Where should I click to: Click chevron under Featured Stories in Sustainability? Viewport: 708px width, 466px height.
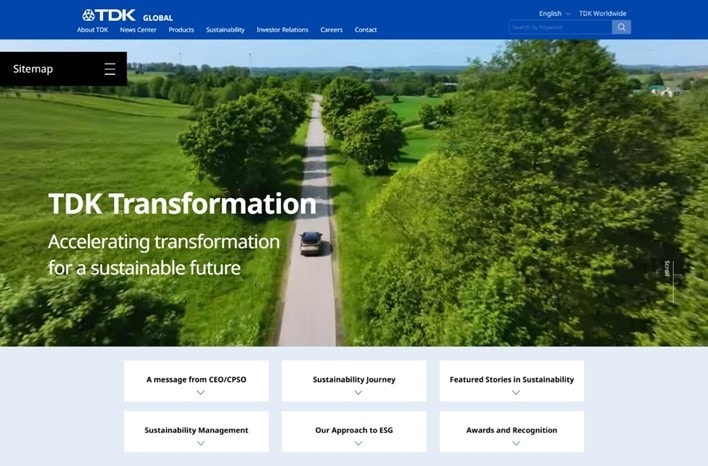point(516,393)
